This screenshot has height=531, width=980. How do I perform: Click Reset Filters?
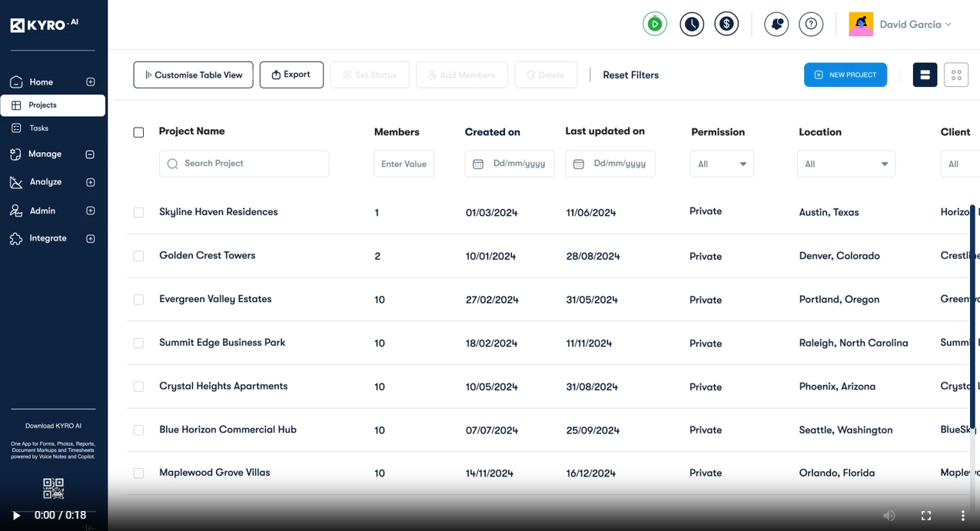click(630, 75)
